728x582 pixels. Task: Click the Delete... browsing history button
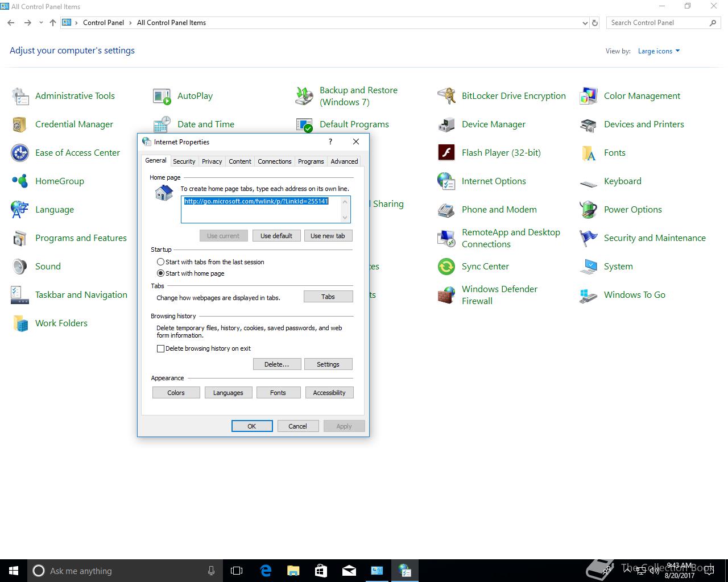(277, 364)
